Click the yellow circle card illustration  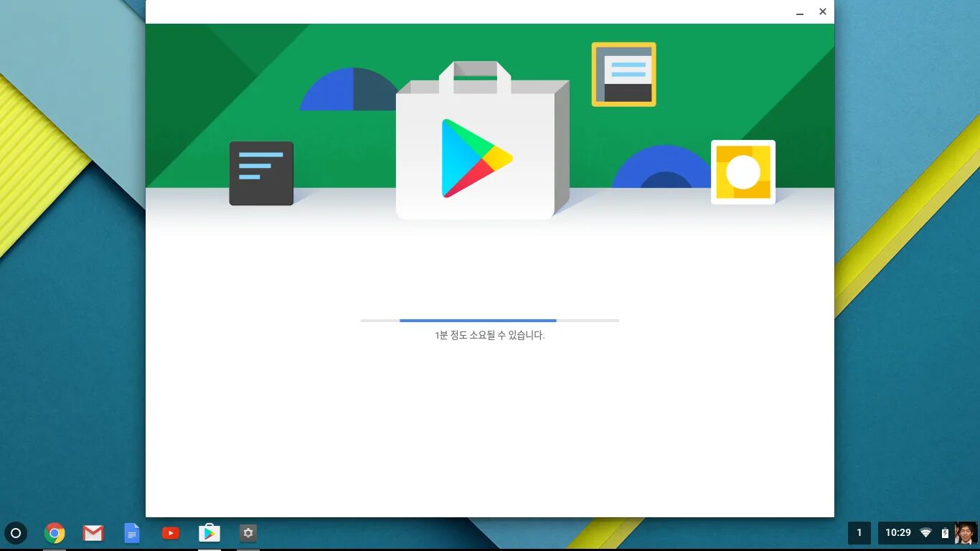[743, 172]
